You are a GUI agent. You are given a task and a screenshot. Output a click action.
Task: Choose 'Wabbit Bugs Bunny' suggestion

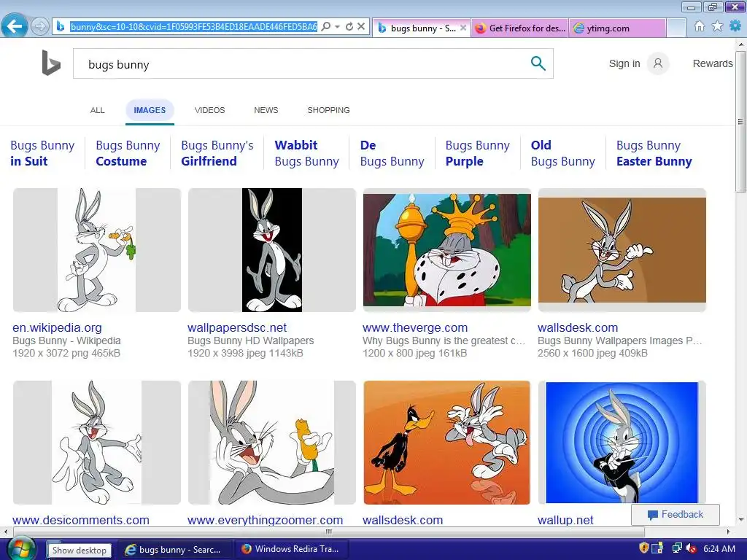pyautogui.click(x=307, y=153)
